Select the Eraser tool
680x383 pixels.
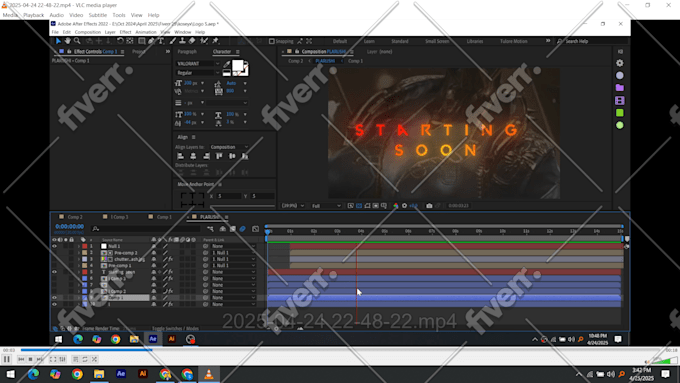pyautogui.click(x=192, y=41)
